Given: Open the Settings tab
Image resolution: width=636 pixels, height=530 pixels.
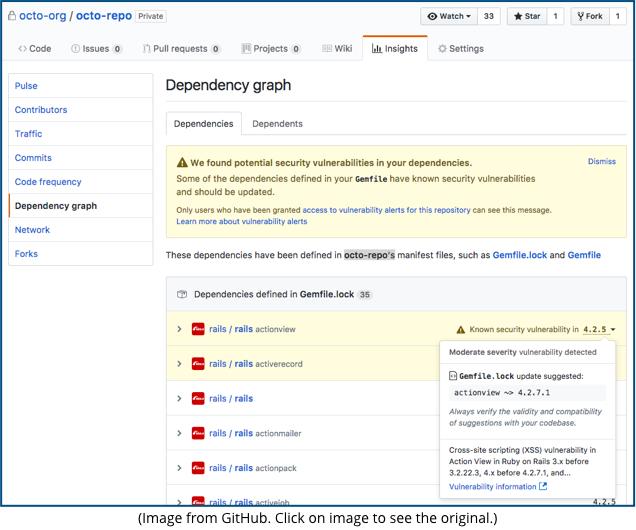Looking at the screenshot, I should coord(461,49).
